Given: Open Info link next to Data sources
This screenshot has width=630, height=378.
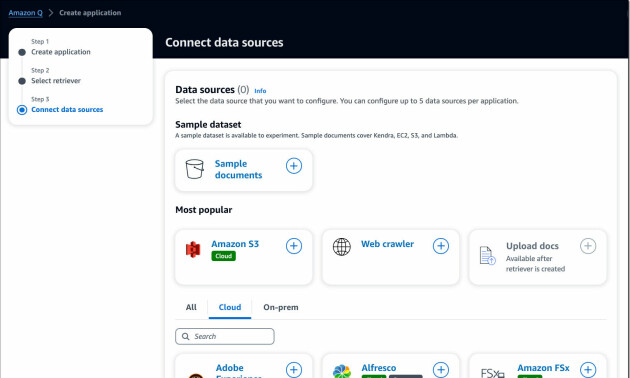Looking at the screenshot, I should tap(260, 91).
